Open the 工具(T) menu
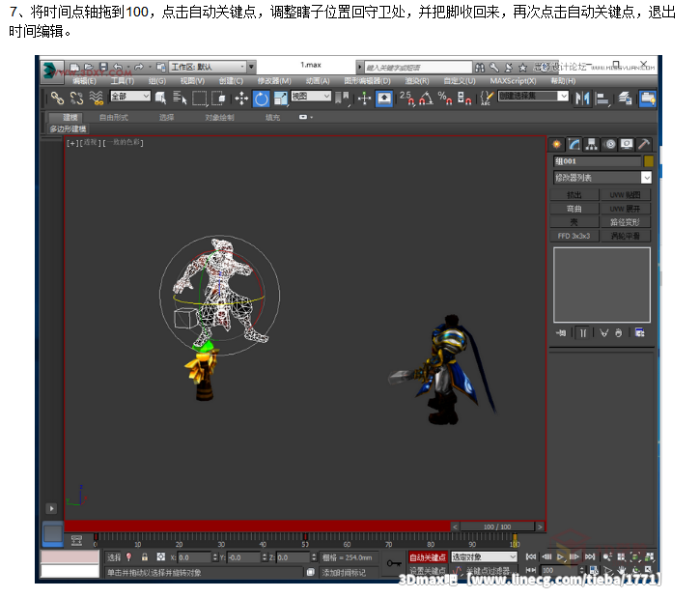The height and width of the screenshot is (598, 700). coord(123,81)
